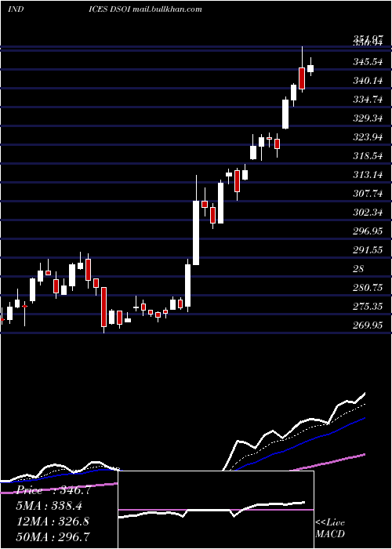Click the 334.74 price axis label

[368, 100]
